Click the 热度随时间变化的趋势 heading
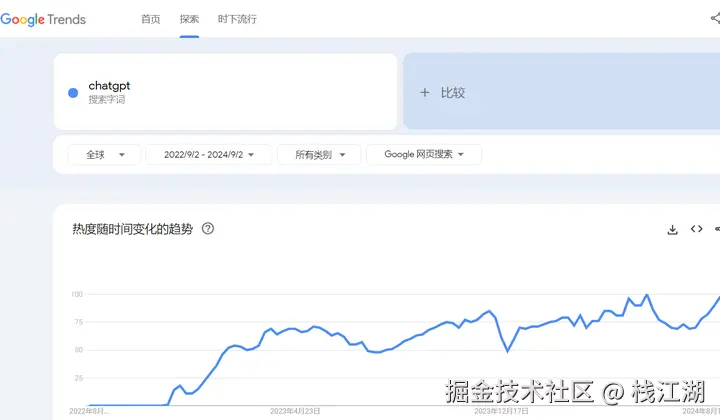Image resolution: width=720 pixels, height=420 pixels. point(133,229)
